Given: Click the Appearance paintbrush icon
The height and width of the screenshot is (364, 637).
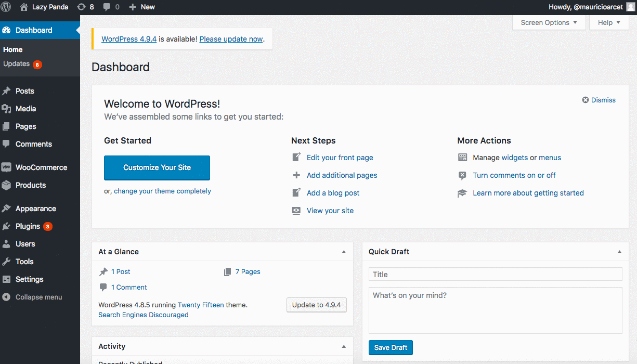Looking at the screenshot, I should tap(6, 209).
